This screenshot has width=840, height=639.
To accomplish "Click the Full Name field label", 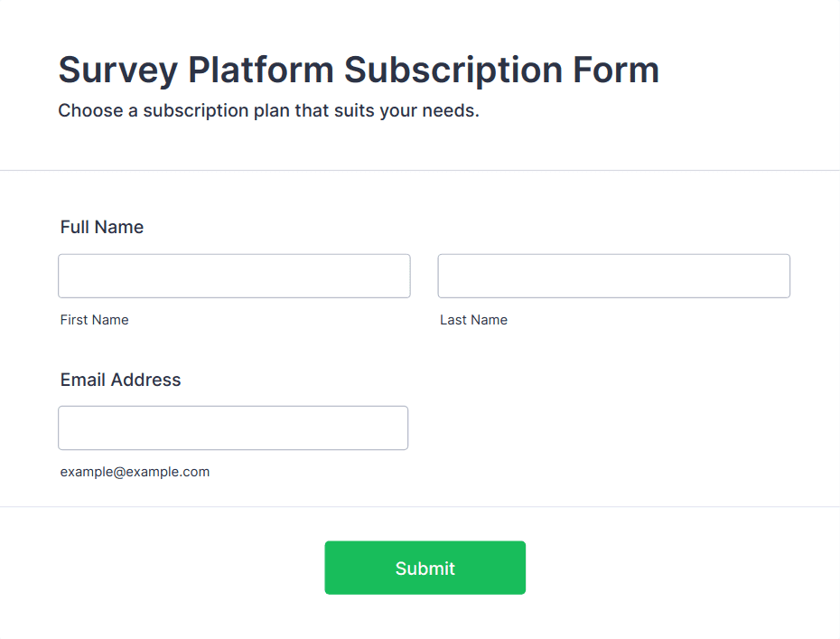I will pyautogui.click(x=102, y=227).
